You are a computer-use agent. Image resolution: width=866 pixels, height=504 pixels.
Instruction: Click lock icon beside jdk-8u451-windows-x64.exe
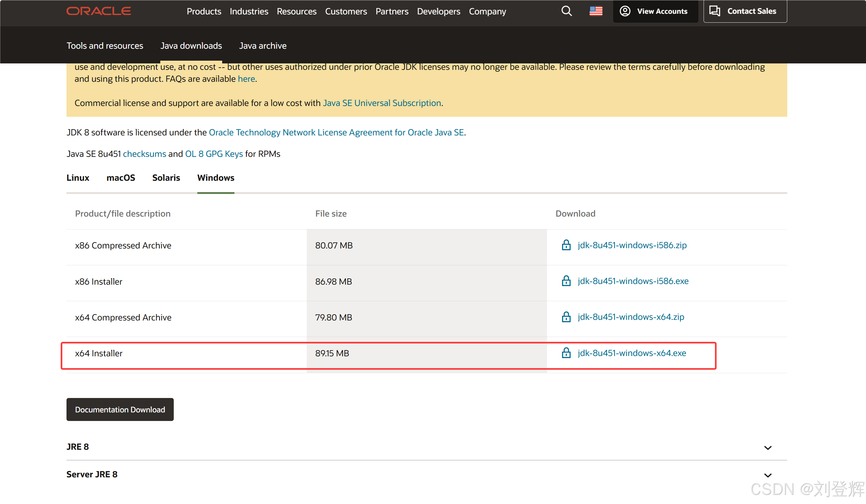pos(566,353)
